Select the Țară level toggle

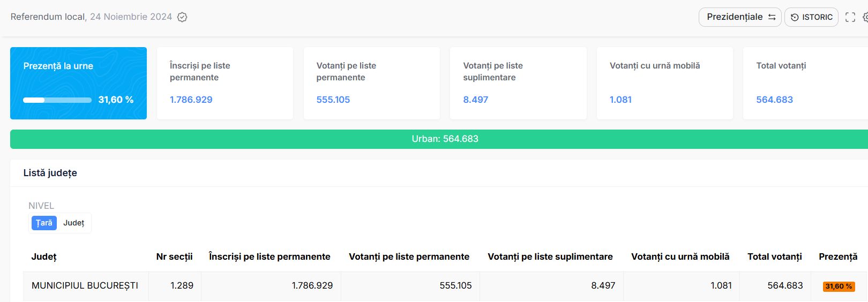[x=44, y=223]
